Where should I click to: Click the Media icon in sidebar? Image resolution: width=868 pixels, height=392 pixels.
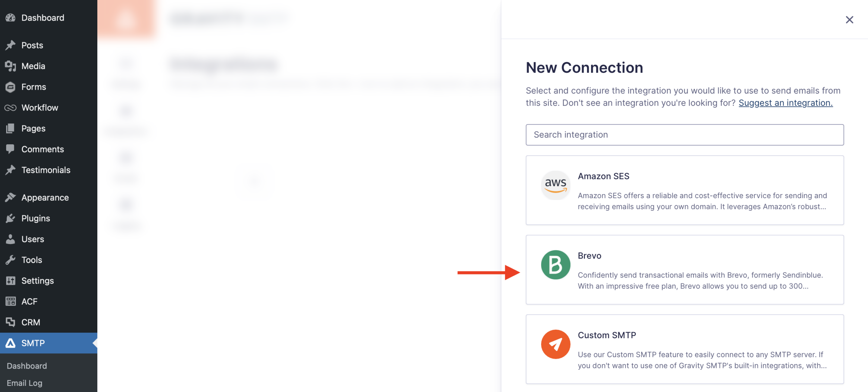(x=11, y=66)
